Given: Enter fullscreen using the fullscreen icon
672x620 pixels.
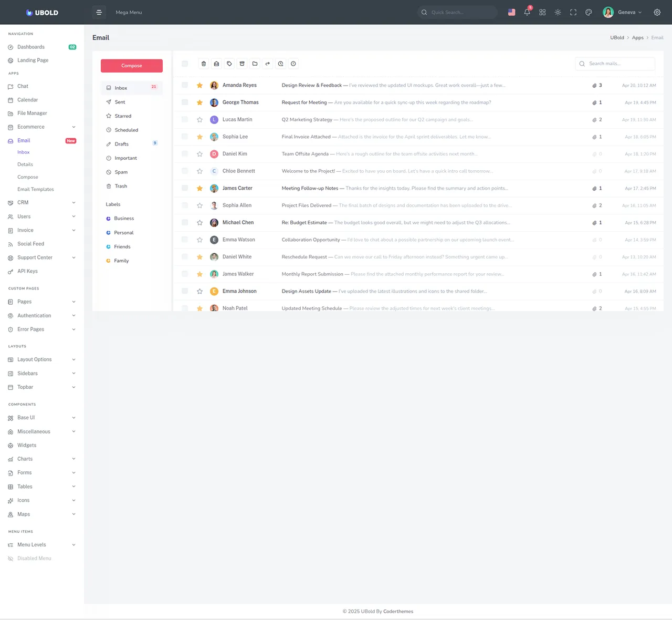Looking at the screenshot, I should tap(573, 12).
